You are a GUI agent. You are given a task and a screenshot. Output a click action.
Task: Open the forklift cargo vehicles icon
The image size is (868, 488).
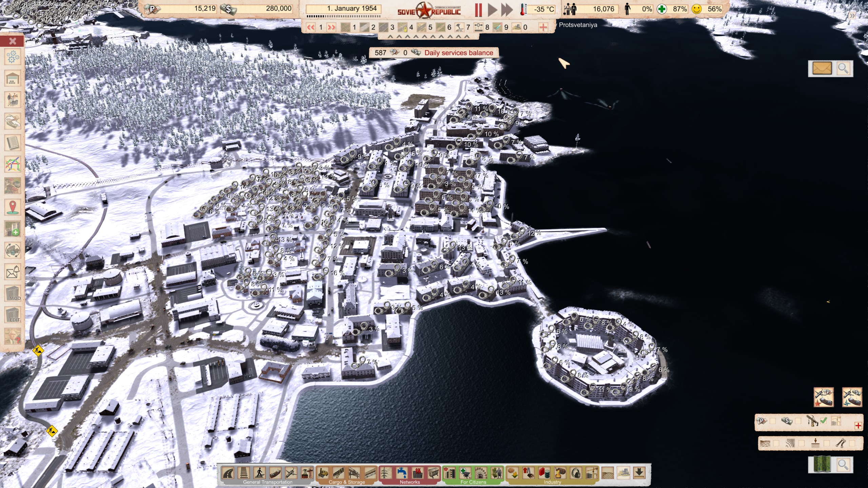tap(323, 472)
